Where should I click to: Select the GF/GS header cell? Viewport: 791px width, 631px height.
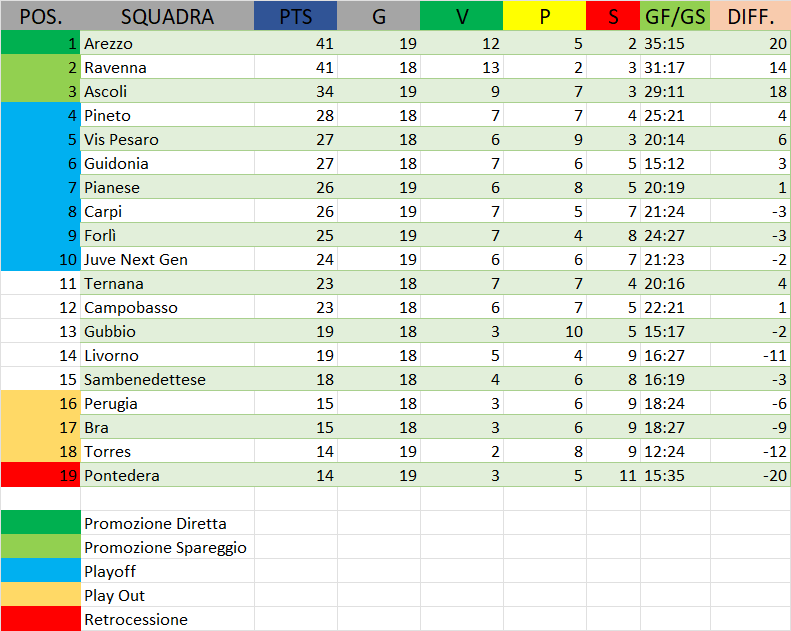click(x=675, y=16)
